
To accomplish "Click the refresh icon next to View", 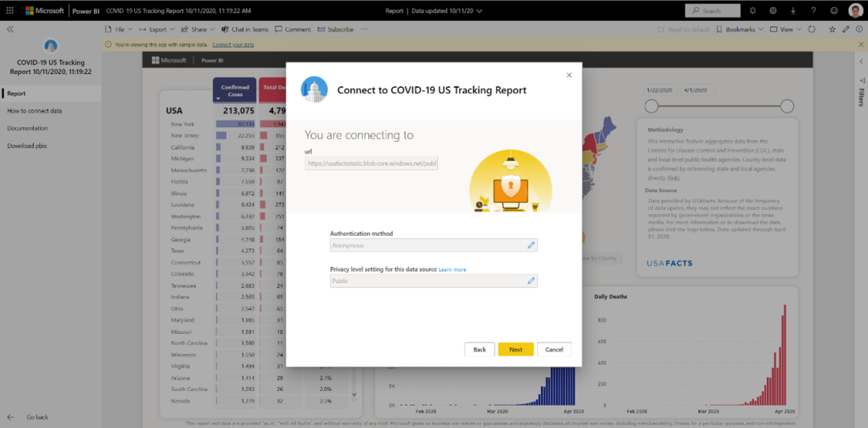I will coord(812,30).
